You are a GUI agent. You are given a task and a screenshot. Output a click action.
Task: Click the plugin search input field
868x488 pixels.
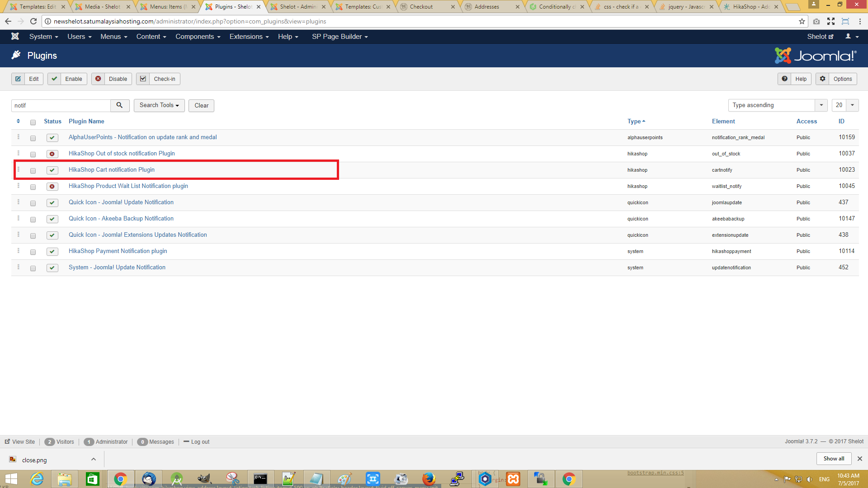click(61, 105)
